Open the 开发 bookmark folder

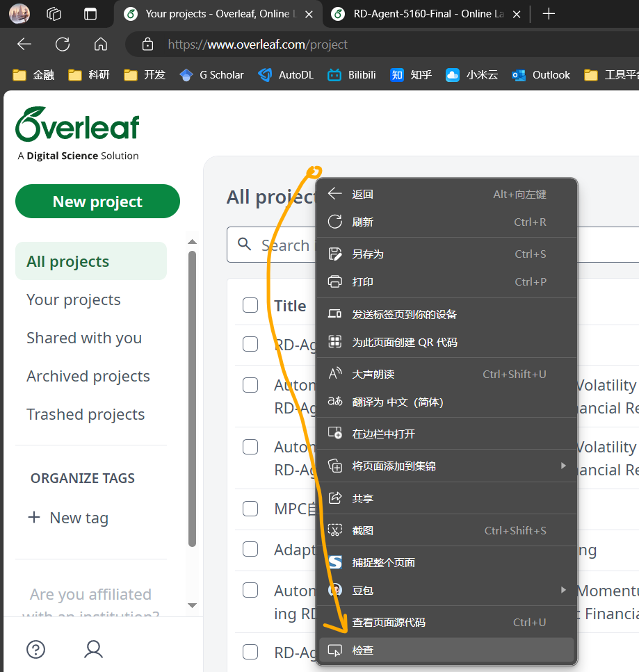[145, 75]
